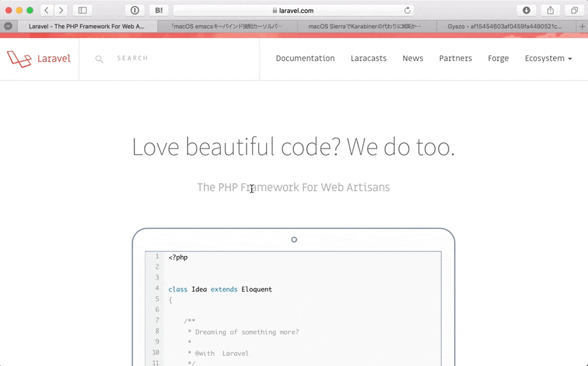Click the 'Dreaming of something more?' comment
This screenshot has height=366, width=588.
247,332
